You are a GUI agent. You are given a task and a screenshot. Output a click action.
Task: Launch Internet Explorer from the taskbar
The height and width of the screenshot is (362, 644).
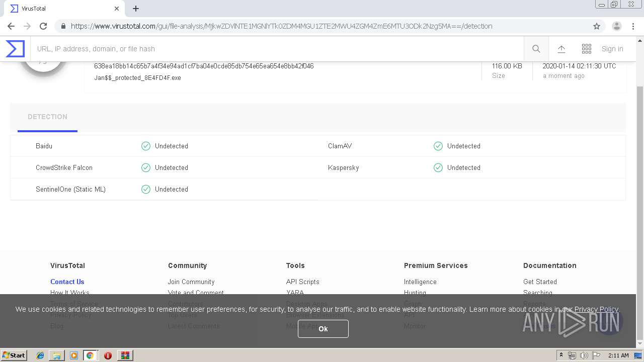click(40, 355)
